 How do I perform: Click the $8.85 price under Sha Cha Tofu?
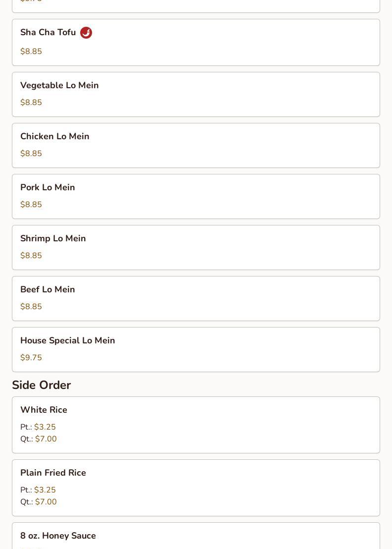pyautogui.click(x=31, y=52)
